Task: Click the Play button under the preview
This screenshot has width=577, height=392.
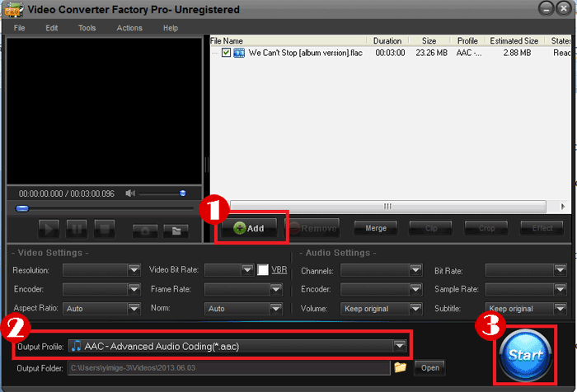Action: (x=49, y=229)
